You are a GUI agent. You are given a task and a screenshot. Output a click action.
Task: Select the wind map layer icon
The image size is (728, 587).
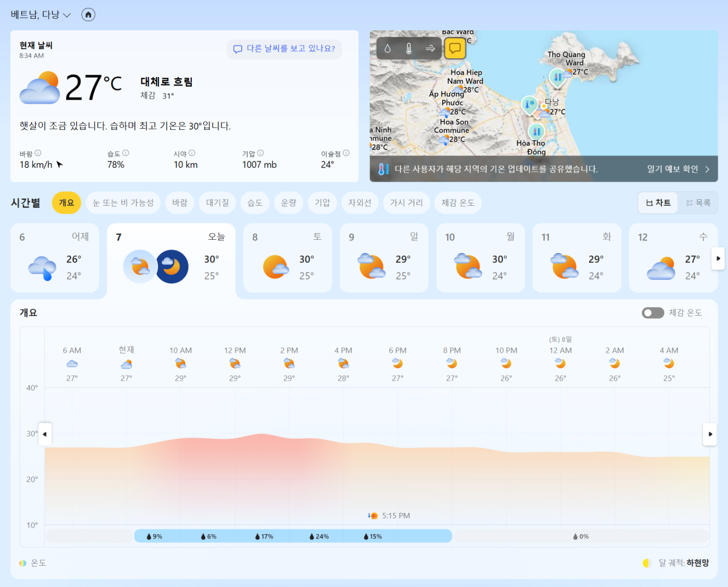(x=431, y=49)
